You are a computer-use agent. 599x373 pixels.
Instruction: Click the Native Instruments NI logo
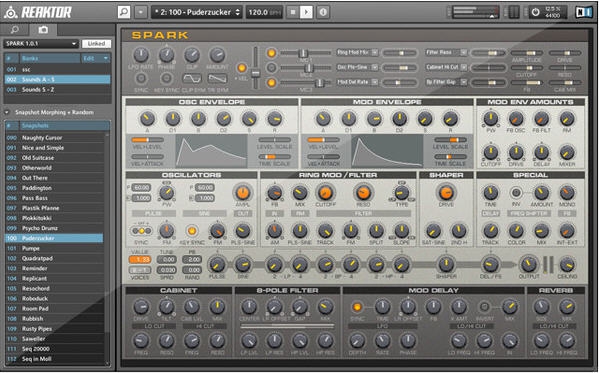583,12
